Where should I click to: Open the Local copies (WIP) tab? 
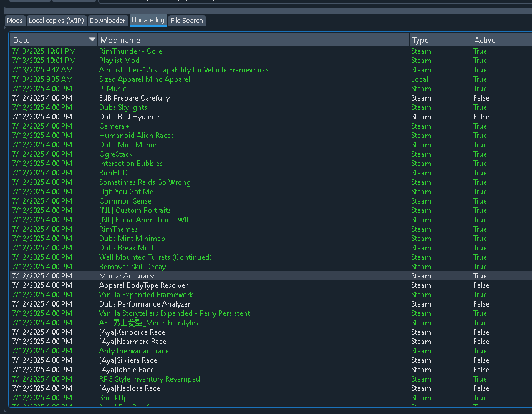point(56,21)
